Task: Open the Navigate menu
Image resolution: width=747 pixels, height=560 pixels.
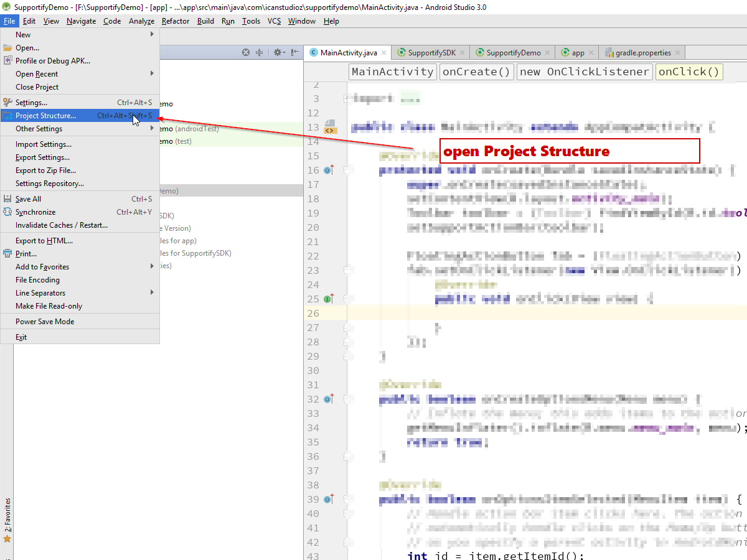Action: pos(82,21)
